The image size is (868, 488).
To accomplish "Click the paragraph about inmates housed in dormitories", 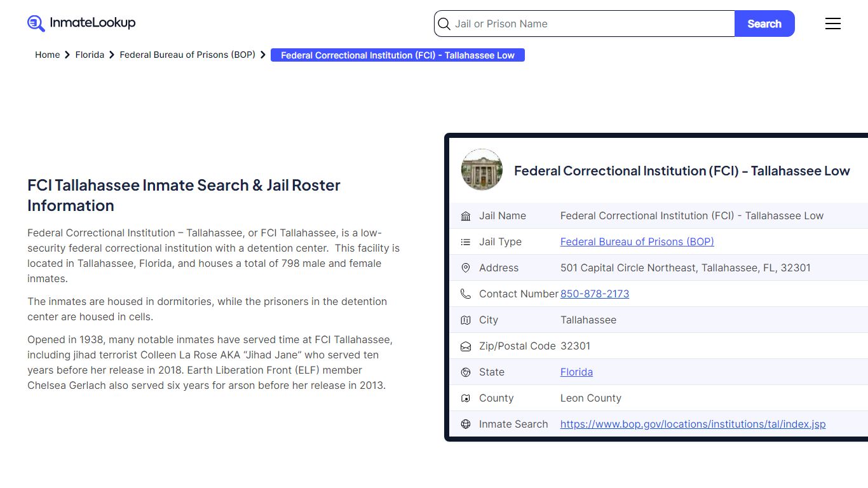I will click(207, 309).
